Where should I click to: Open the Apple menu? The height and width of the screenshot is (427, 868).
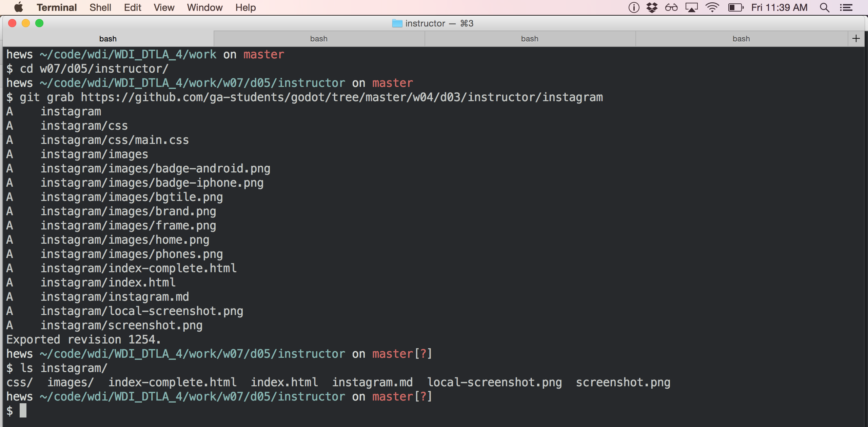click(x=19, y=7)
